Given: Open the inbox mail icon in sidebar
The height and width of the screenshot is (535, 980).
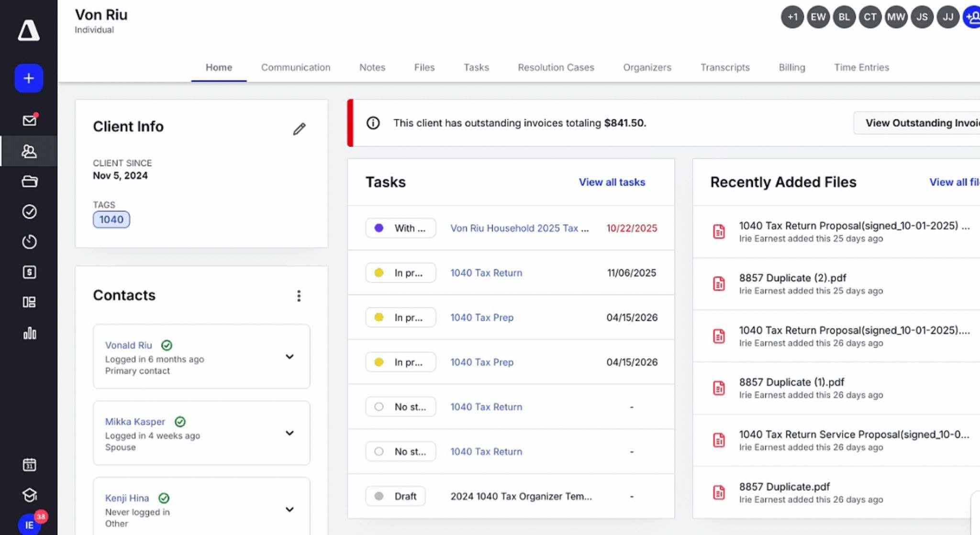Looking at the screenshot, I should pos(30,120).
